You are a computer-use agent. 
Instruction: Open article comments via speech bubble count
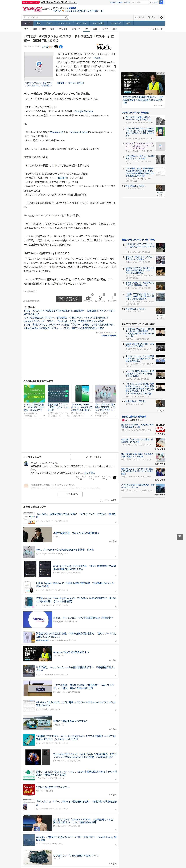click(44, 47)
